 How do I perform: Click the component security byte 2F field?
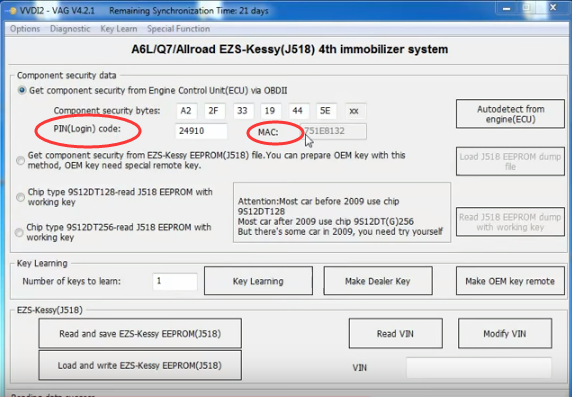click(x=214, y=111)
